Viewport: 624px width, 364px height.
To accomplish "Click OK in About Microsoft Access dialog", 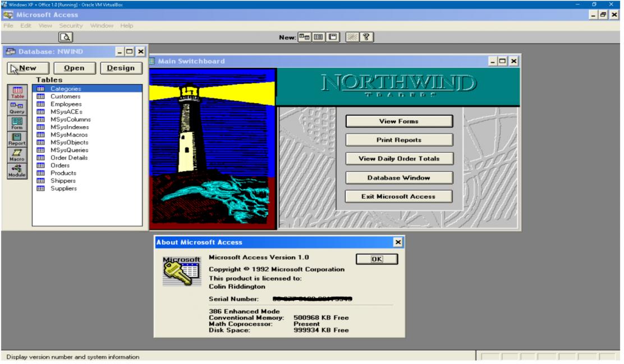I will 377,259.
